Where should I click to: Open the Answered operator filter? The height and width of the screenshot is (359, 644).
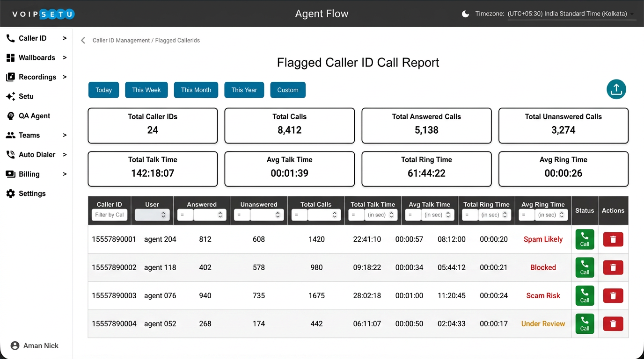click(185, 215)
